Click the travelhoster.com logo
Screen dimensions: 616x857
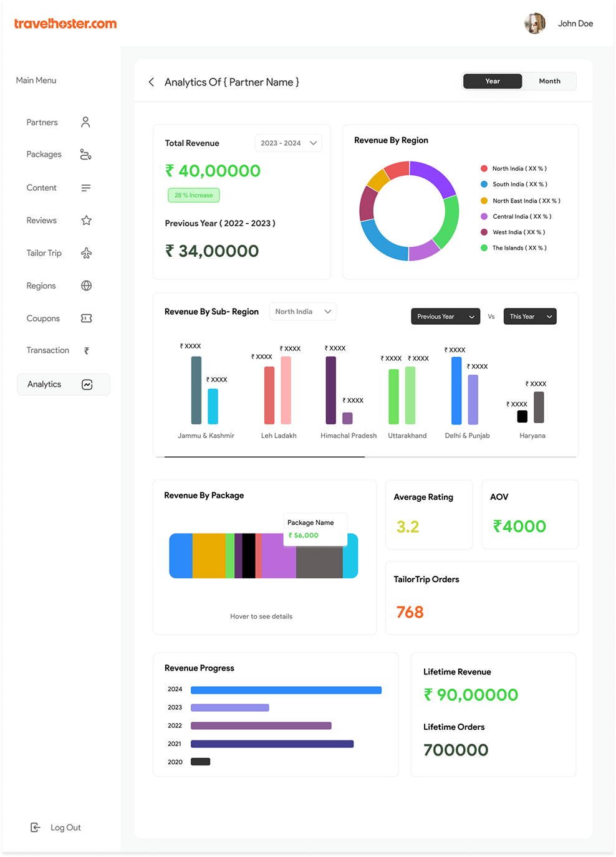[65, 24]
